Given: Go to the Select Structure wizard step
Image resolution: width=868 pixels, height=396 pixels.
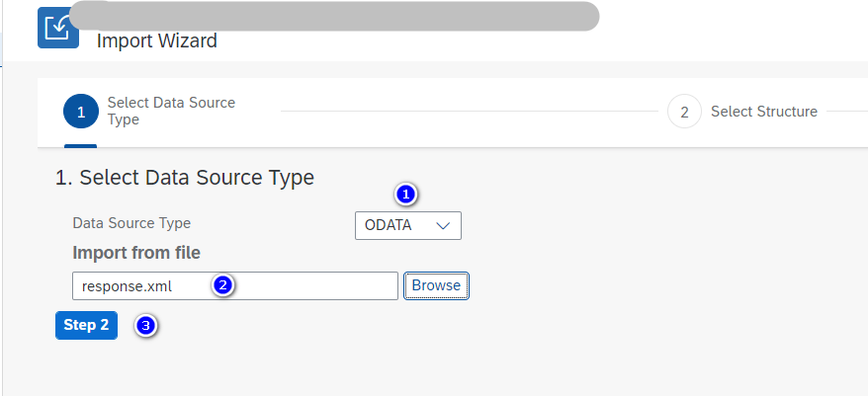Looking at the screenshot, I should pos(763,112).
